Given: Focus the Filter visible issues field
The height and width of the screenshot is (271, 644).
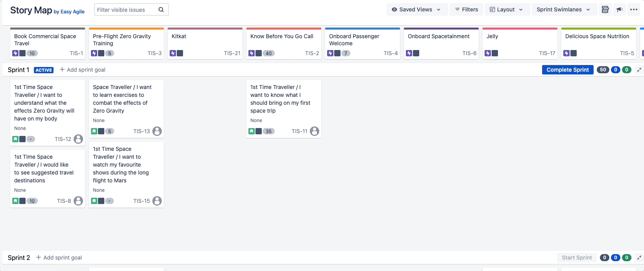Looking at the screenshot, I should 125,10.
